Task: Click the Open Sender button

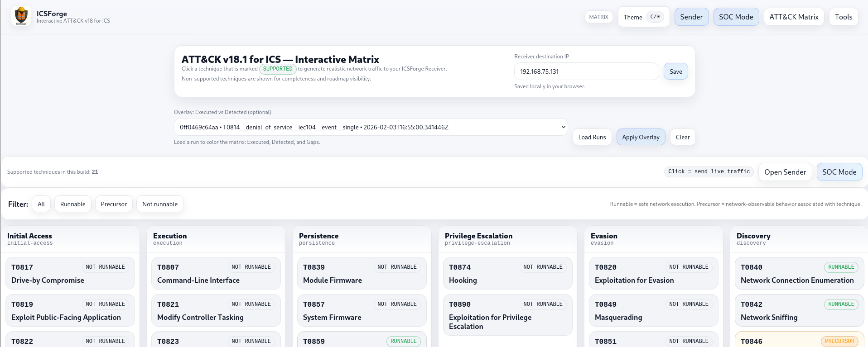Action: pyautogui.click(x=785, y=172)
